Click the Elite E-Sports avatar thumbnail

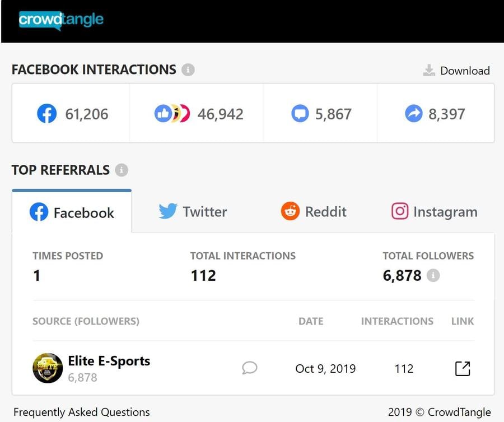(48, 368)
